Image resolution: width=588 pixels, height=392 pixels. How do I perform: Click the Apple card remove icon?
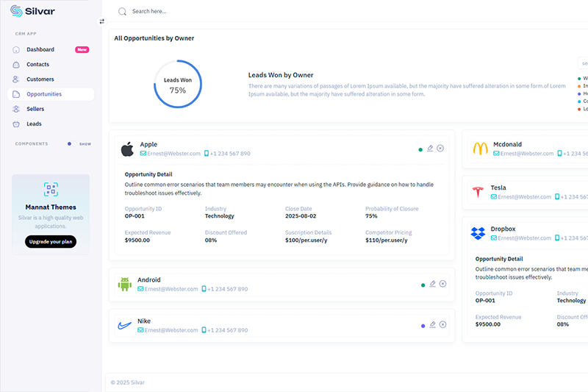click(440, 149)
